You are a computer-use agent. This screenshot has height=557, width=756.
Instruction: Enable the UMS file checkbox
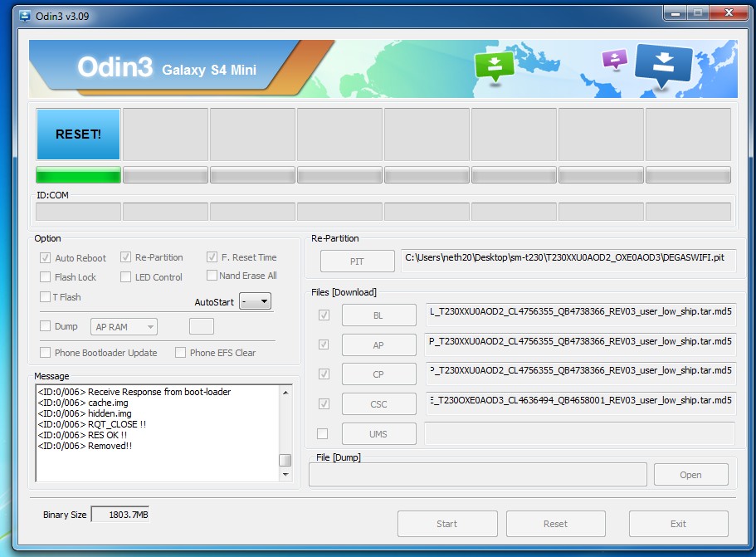[323, 433]
